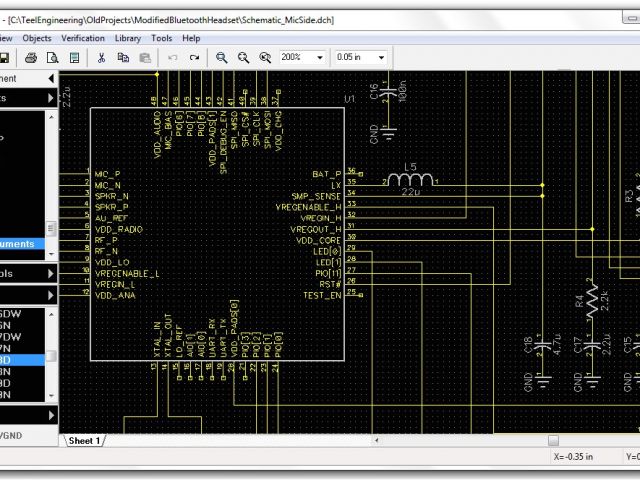Click the Copy icon in toolbar
This screenshot has width=640, height=480.
[123, 58]
